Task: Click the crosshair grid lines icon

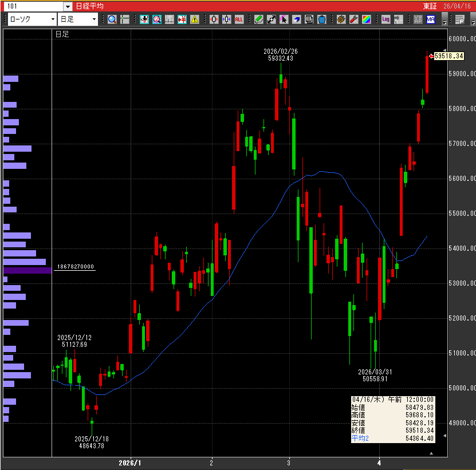Action: coord(125,19)
